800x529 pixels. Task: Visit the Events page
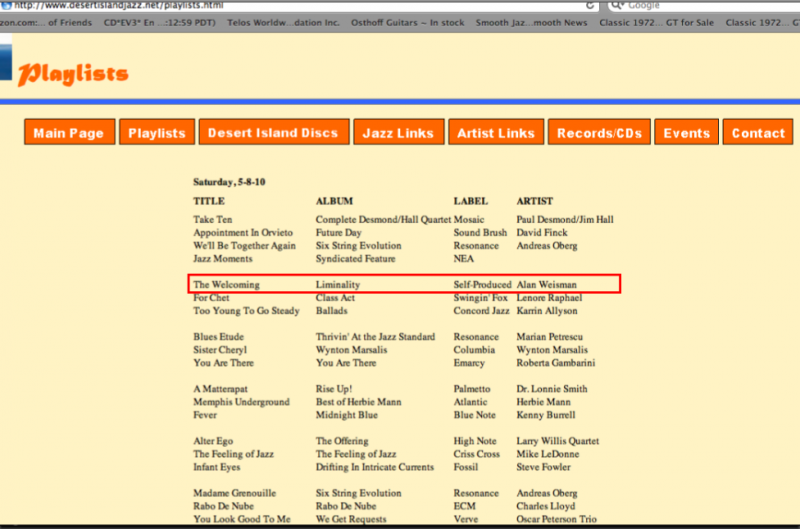point(687,133)
